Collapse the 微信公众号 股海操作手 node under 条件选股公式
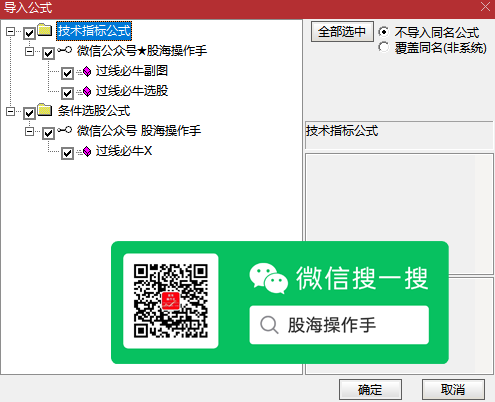Image resolution: width=495 pixels, height=402 pixels. (x=30, y=132)
